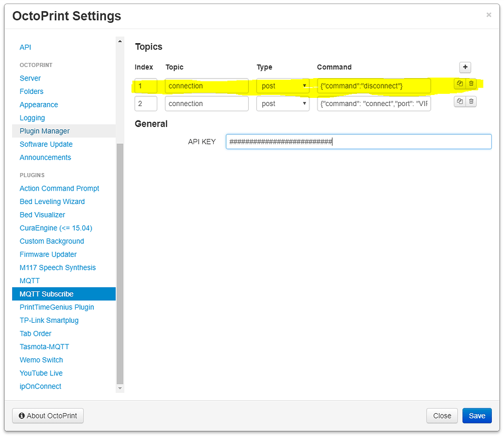The image size is (504, 437).
Task: Open the Software Update settings
Action: 45,144
